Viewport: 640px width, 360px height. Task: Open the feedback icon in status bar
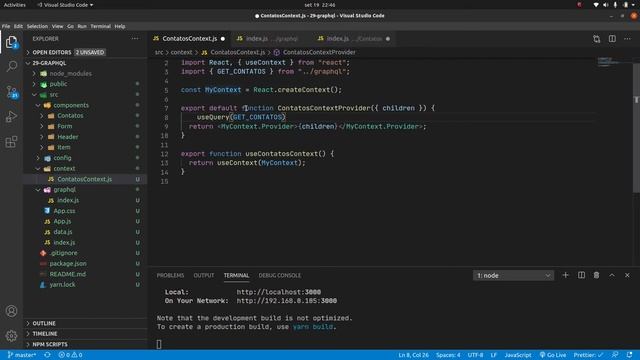(615, 355)
